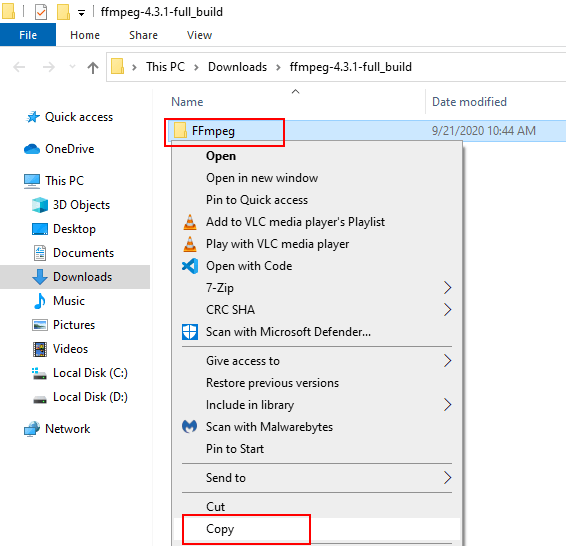The width and height of the screenshot is (566, 546).
Task: Choose Scan with Microsoft Defender
Action: point(317,332)
